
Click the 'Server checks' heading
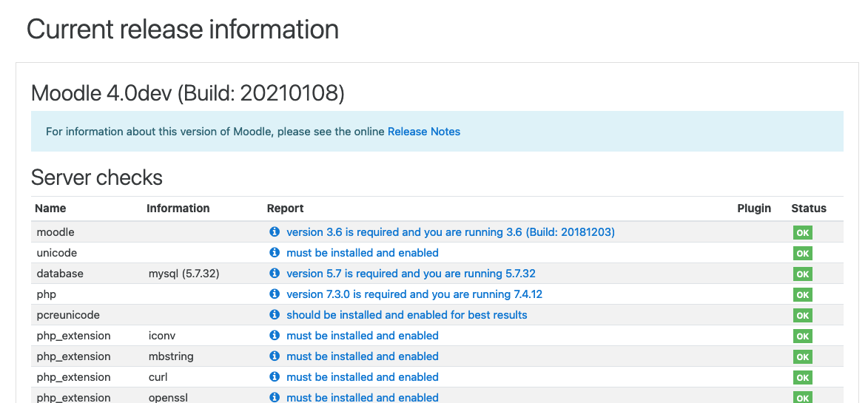pos(97,177)
